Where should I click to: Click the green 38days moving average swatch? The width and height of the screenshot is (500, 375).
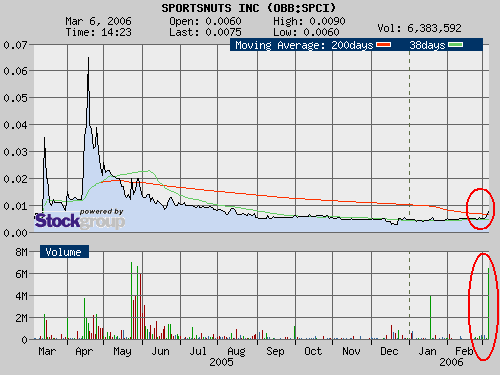(455, 45)
